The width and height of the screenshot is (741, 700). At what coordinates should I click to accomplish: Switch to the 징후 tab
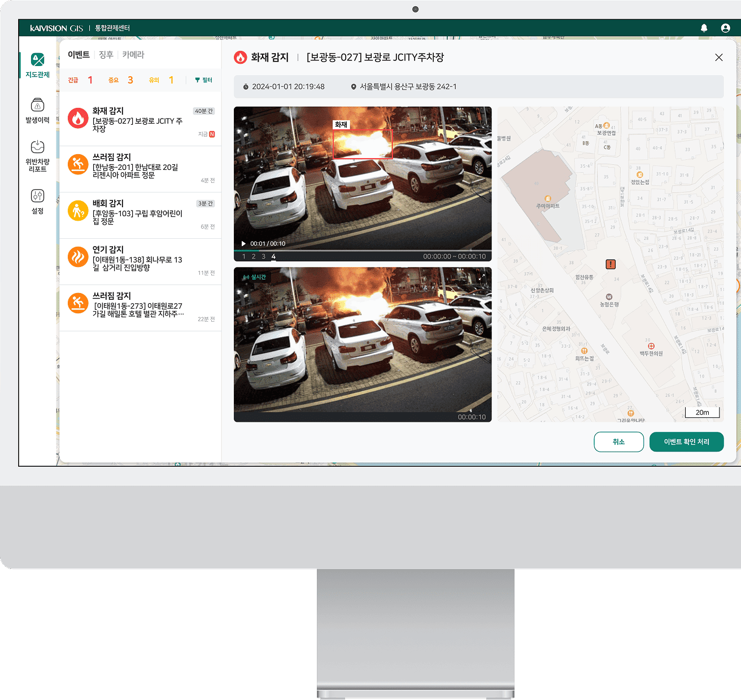pos(106,55)
